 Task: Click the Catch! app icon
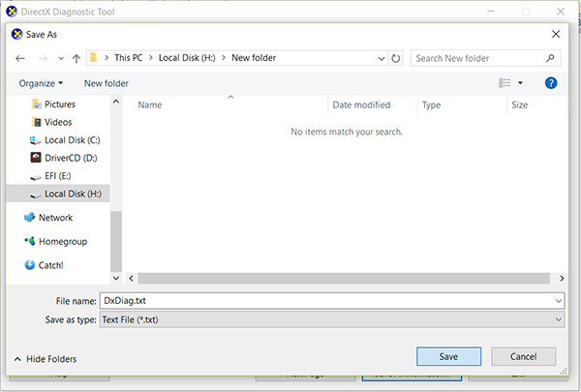point(29,265)
